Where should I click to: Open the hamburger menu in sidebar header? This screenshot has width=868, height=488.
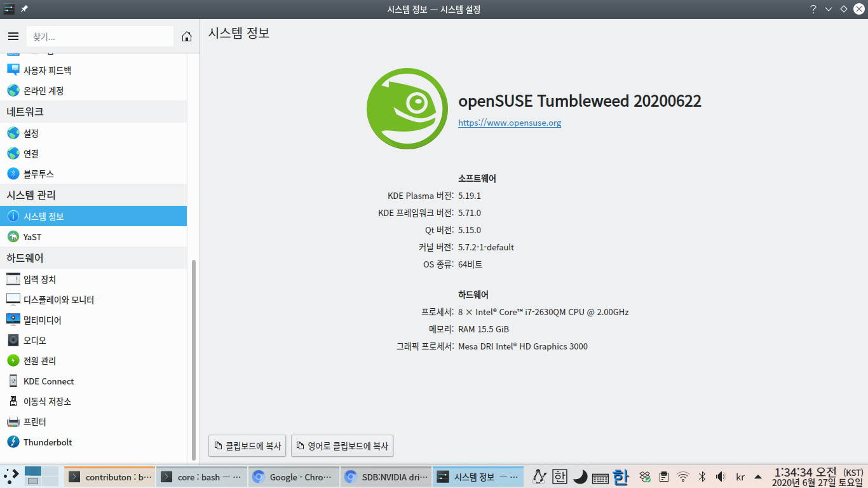[x=13, y=36]
